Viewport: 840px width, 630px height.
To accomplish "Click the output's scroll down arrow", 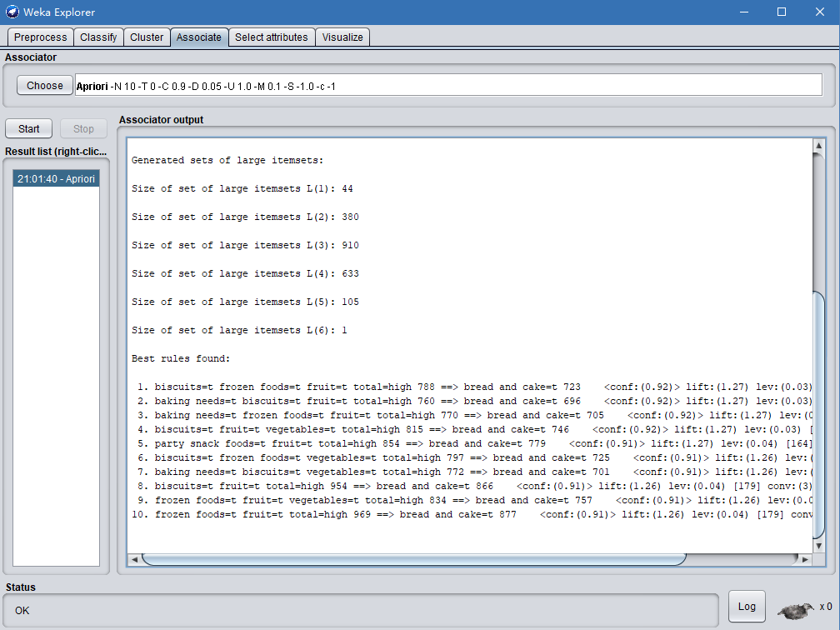I will coord(817,545).
